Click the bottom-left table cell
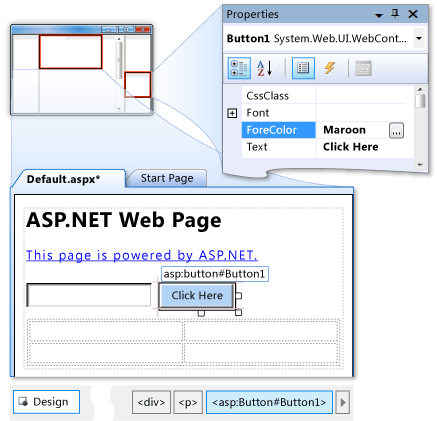Screen dimensions: 437x421 tap(106, 353)
